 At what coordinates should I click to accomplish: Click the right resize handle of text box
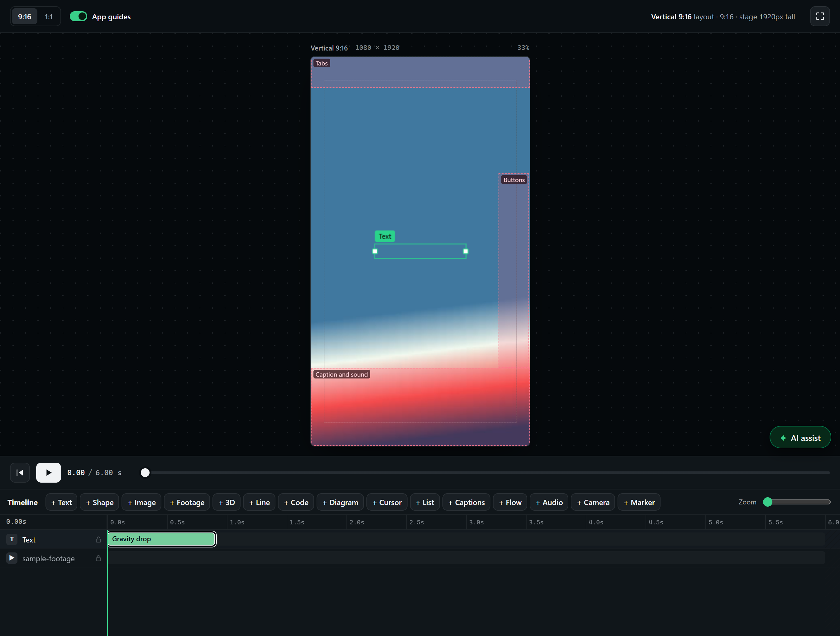pyautogui.click(x=465, y=251)
